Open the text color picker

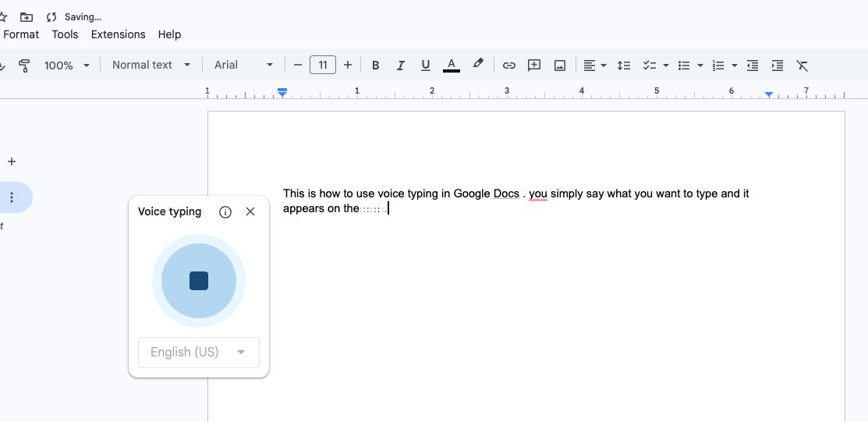click(x=452, y=66)
